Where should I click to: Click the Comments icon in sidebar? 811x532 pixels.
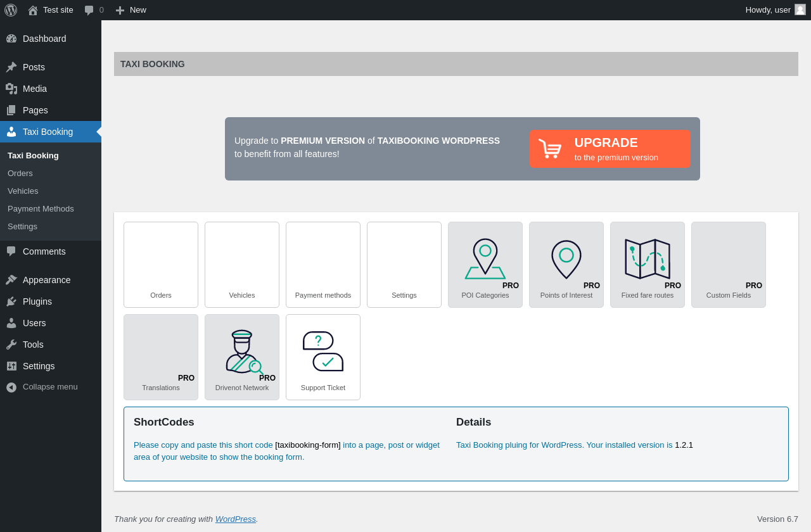tap(11, 251)
